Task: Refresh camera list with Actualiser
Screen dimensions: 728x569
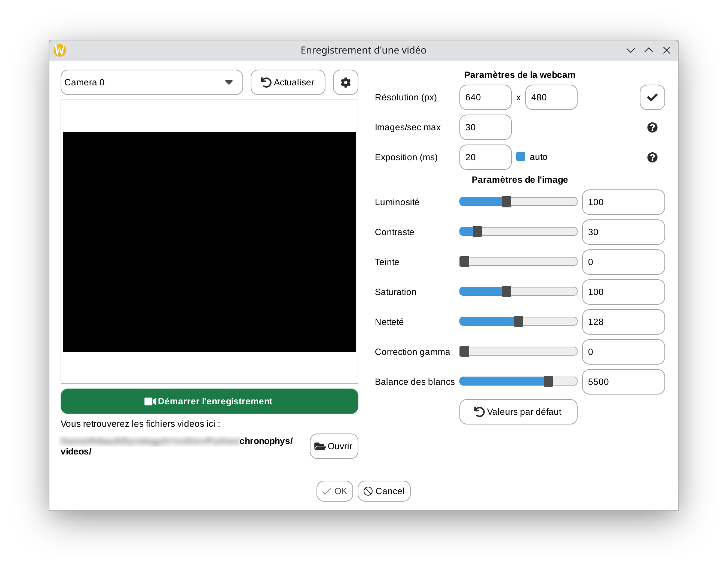Action: (x=288, y=82)
